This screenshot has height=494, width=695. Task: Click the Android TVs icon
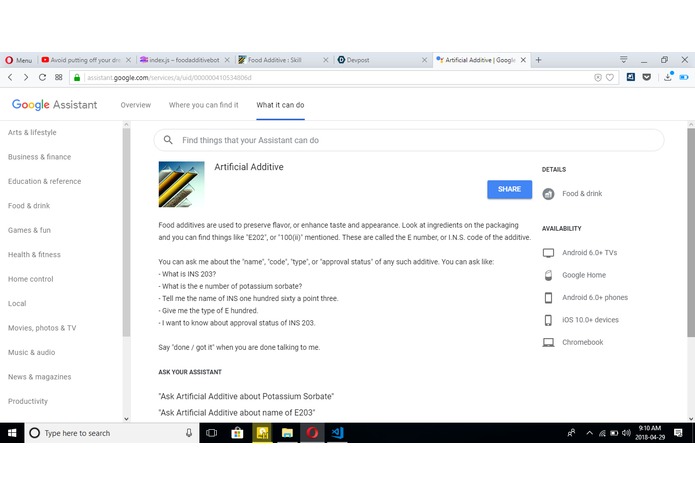pos(548,253)
